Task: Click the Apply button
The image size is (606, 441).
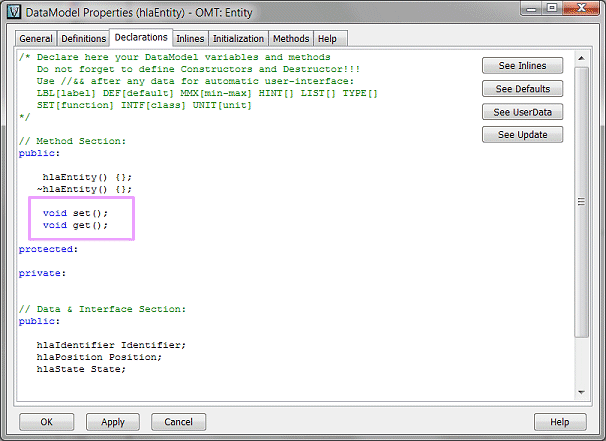Action: click(112, 422)
